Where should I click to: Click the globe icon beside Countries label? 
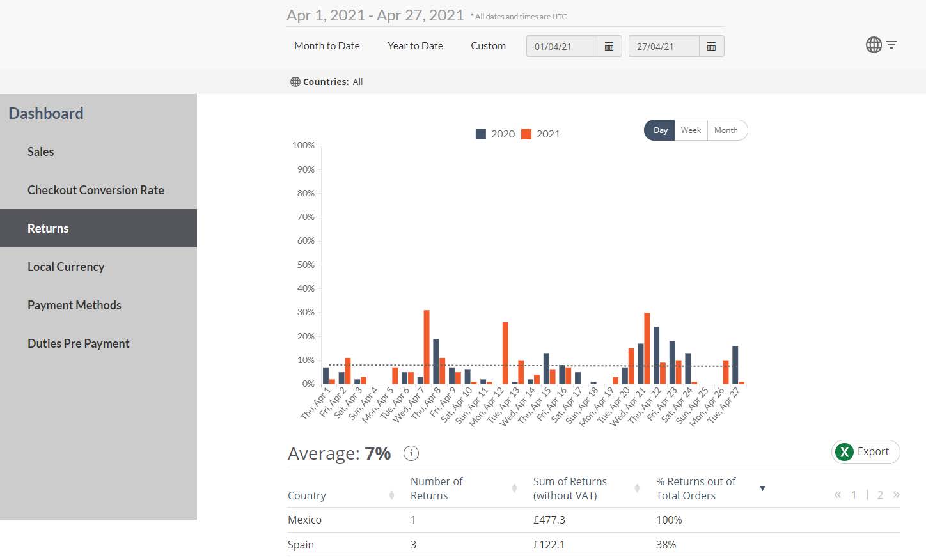click(295, 82)
